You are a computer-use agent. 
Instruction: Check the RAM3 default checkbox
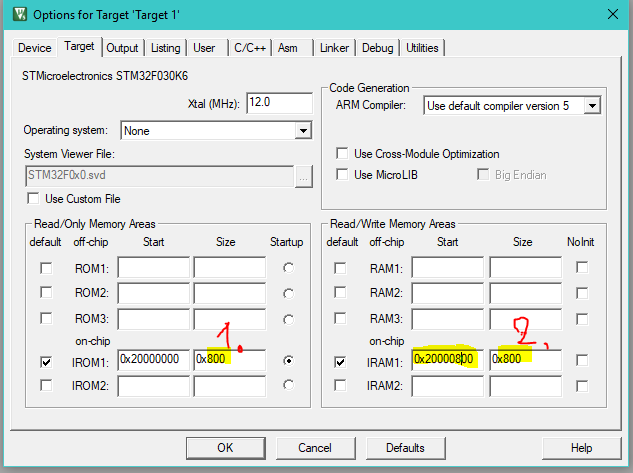340,318
